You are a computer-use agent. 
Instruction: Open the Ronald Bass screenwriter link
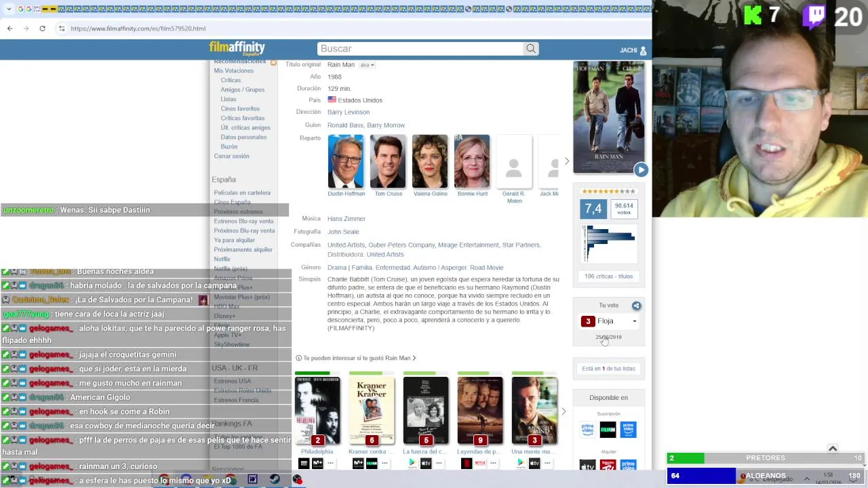tap(345, 125)
